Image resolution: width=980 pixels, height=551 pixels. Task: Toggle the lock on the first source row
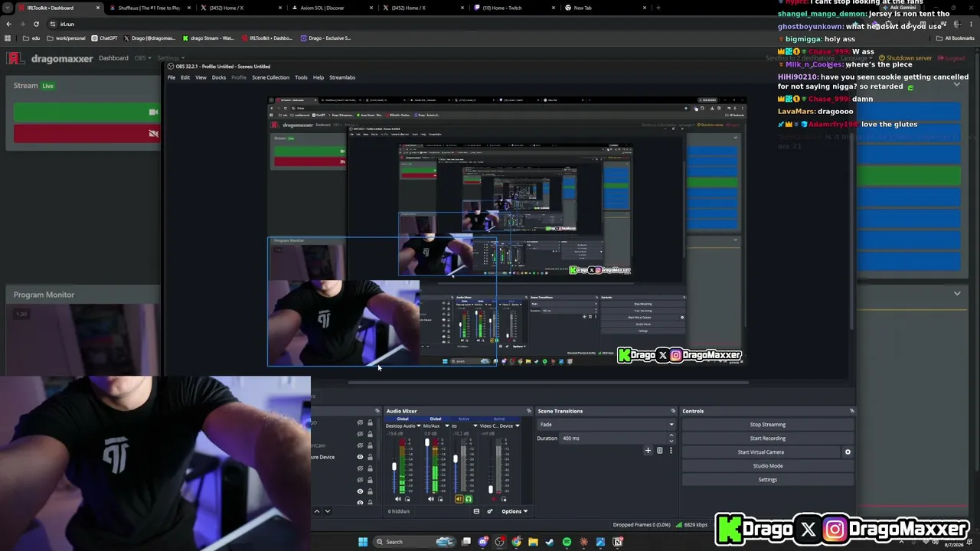[x=370, y=422]
